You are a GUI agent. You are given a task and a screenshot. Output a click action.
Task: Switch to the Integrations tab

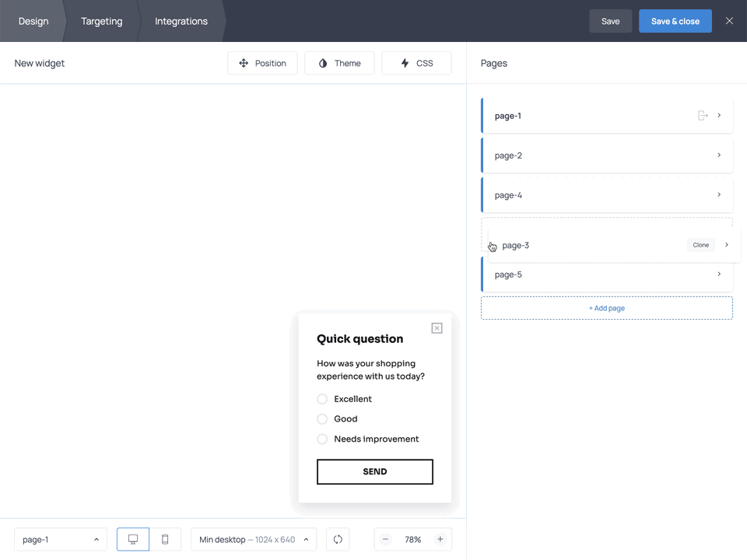[181, 21]
